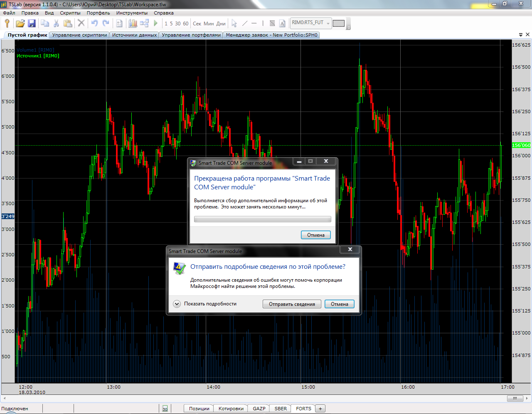The height and width of the screenshot is (414, 532).
Task: Click Отмена in the send report dialog
Action: (340, 304)
